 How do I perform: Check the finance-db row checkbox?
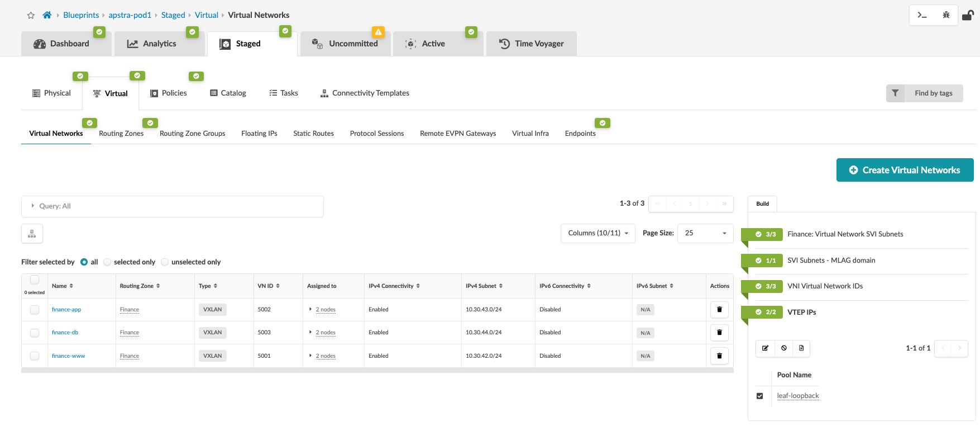point(35,333)
